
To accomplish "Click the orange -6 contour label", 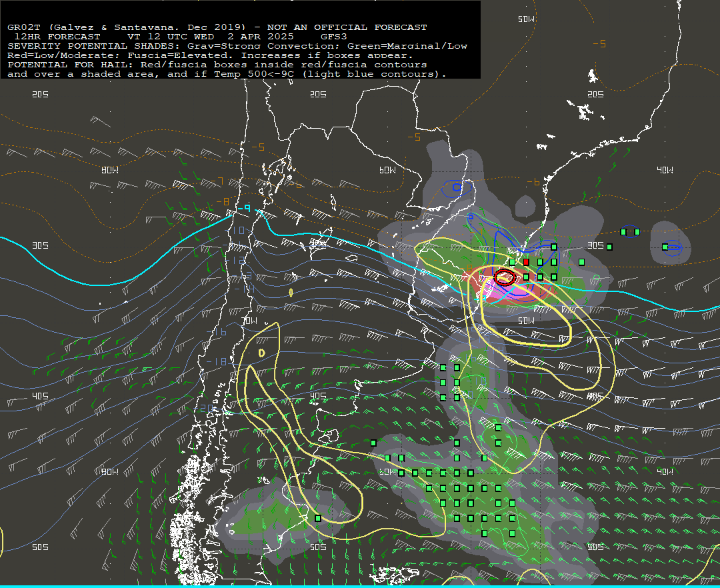I will click(x=533, y=182).
